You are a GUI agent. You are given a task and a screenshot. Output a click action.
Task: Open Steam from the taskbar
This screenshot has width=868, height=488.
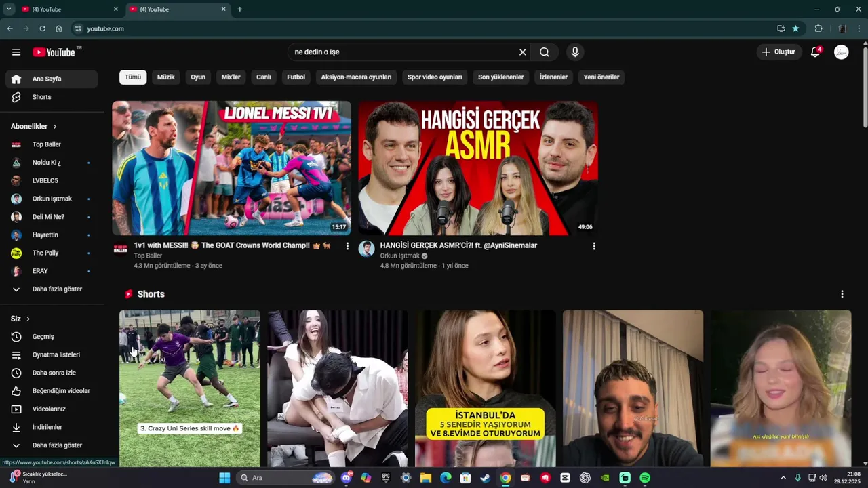485,478
